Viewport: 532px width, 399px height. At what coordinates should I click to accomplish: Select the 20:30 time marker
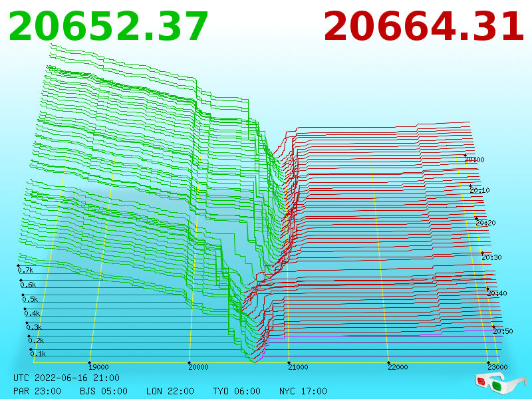tap(491, 257)
